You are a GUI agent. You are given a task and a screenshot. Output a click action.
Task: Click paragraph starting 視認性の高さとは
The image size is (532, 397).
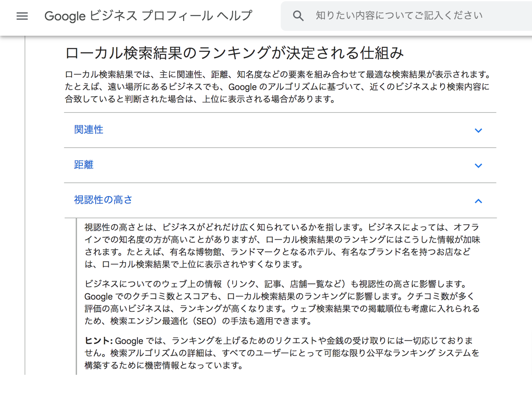(x=282, y=246)
